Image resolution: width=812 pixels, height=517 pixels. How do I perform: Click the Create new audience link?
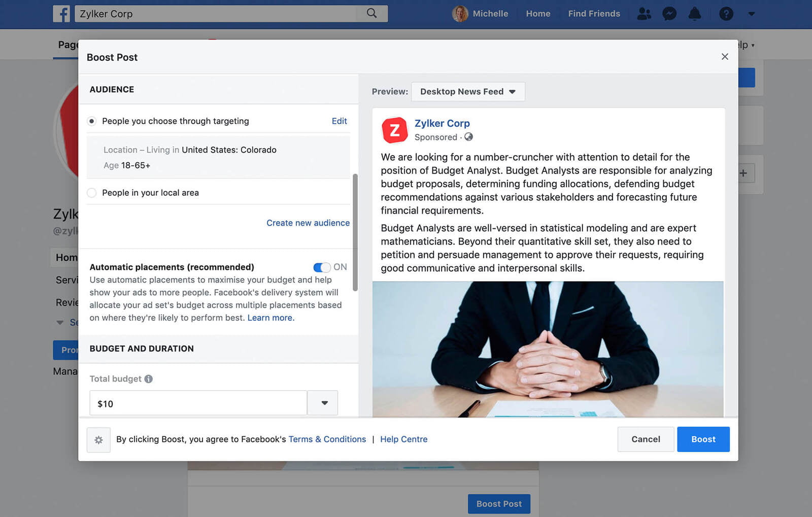308,223
